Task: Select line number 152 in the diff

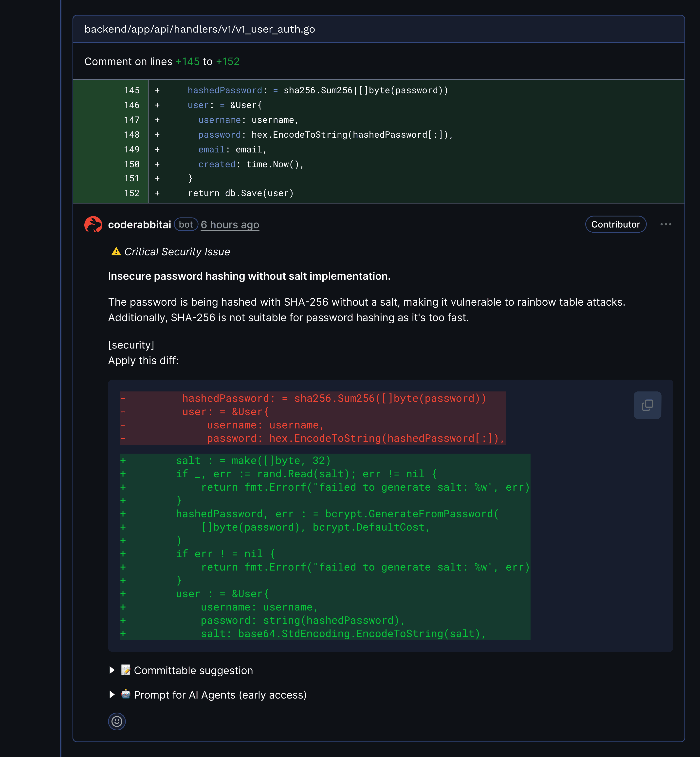Action: coord(132,193)
